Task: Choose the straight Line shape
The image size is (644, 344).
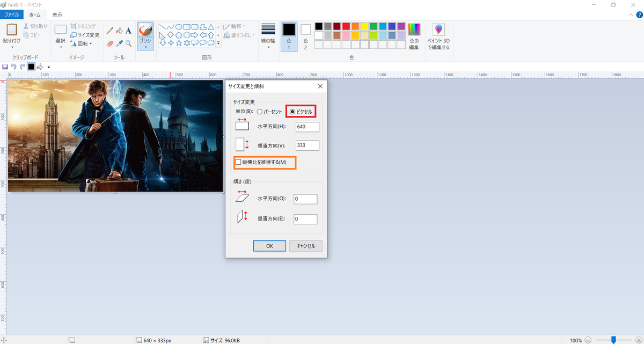Action: (163, 26)
